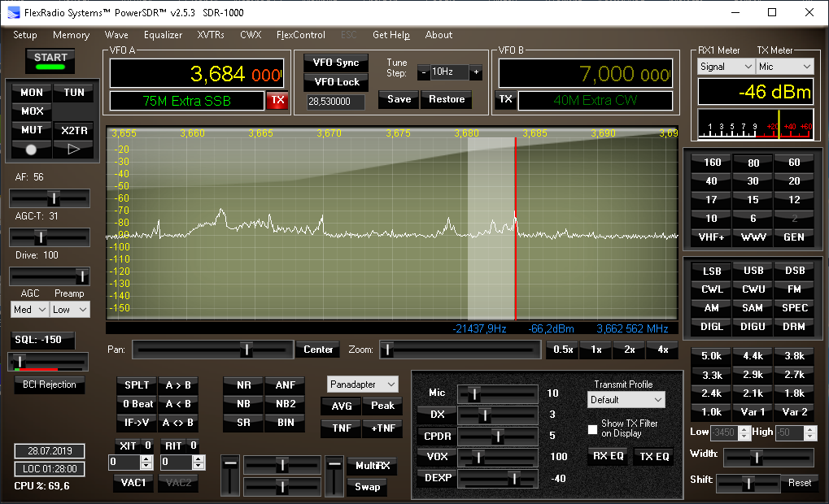Click the Swap button
This screenshot has height=504, width=829.
(x=367, y=487)
